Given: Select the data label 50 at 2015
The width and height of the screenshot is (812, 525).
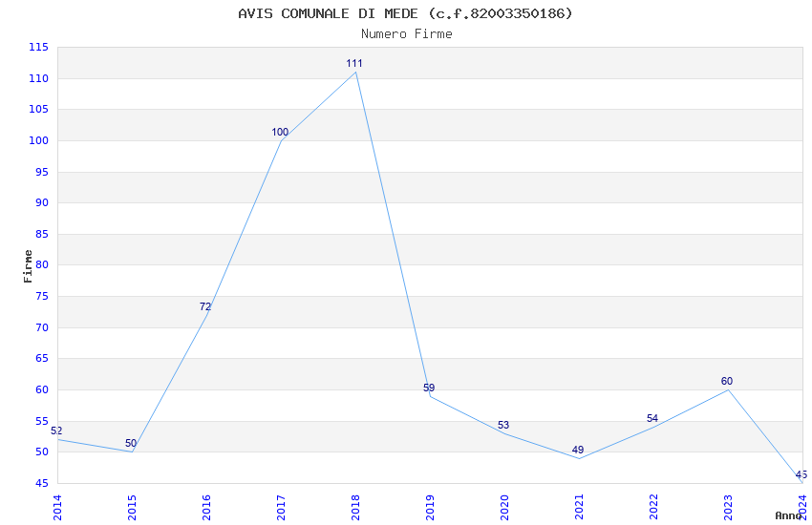Looking at the screenshot, I should tap(131, 443).
